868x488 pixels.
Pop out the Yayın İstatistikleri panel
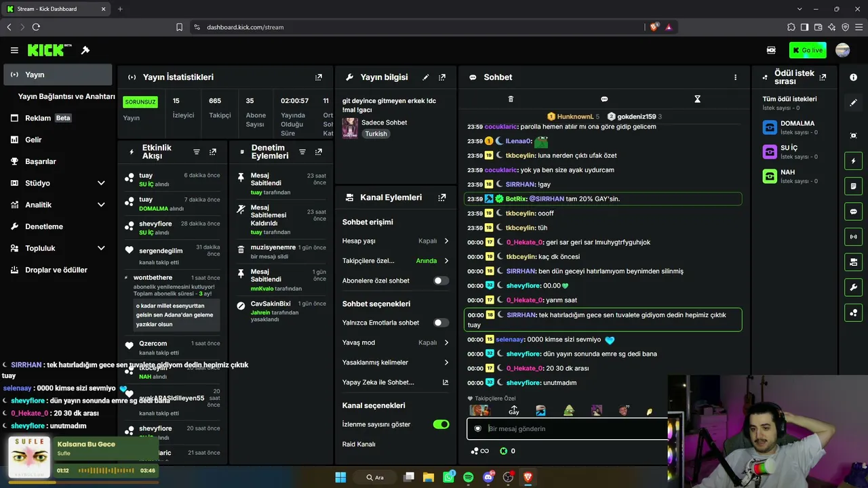pos(319,77)
